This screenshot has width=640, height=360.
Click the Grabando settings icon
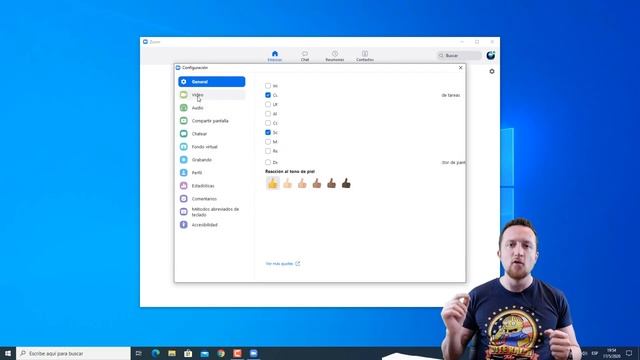(184, 160)
